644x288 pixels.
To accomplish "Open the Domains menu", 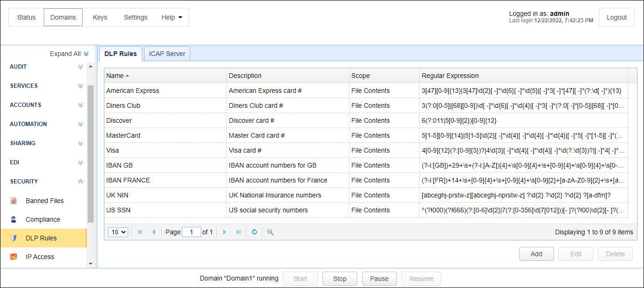I will (63, 17).
